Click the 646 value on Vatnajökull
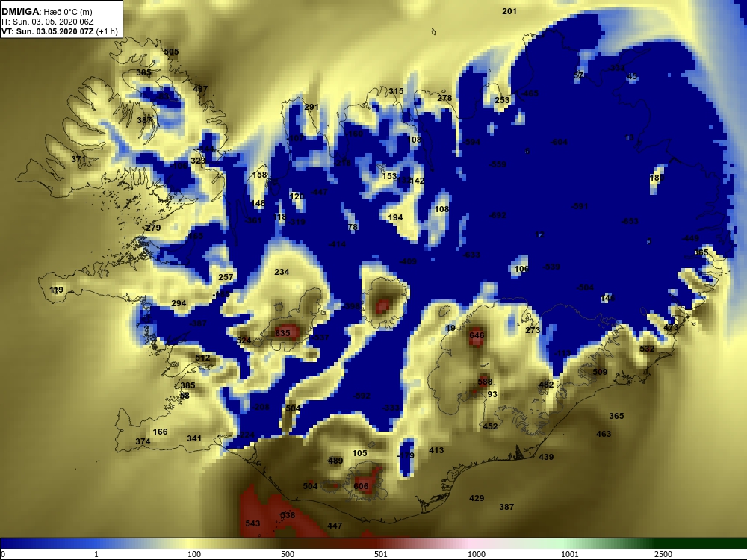Viewport: 747px width, 560px height. [x=477, y=335]
